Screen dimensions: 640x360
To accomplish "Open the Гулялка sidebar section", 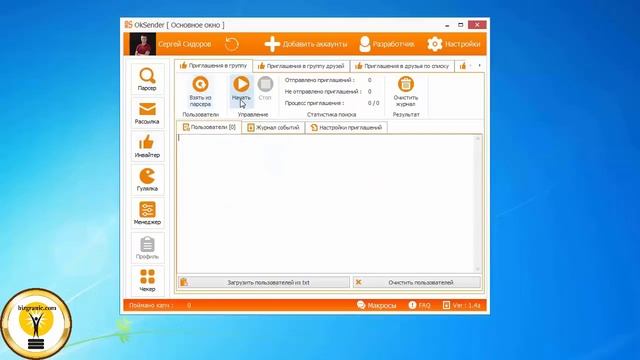I will pyautogui.click(x=147, y=180).
